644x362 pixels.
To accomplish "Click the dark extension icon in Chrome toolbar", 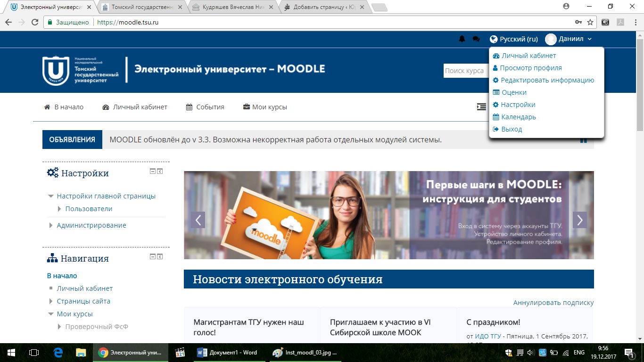I will [x=605, y=22].
